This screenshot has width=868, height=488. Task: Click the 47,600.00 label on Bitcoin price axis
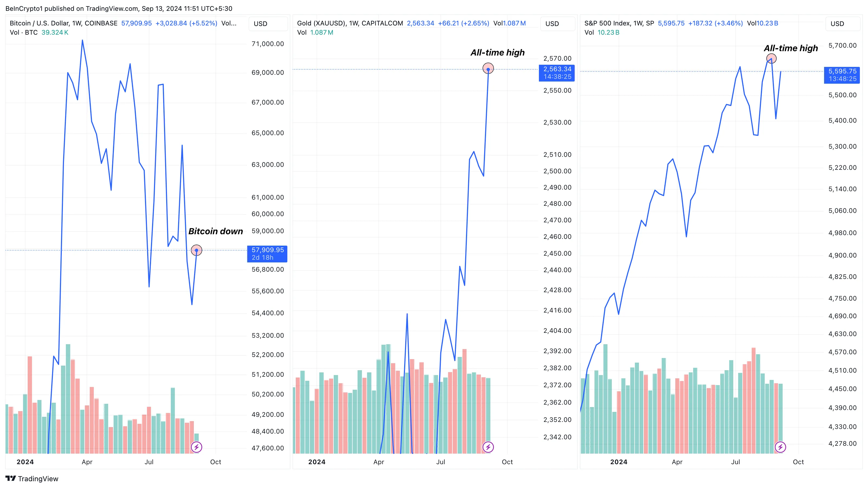pyautogui.click(x=268, y=448)
